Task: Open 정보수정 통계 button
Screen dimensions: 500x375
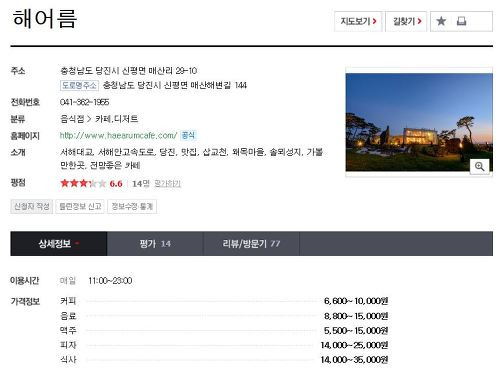Action: click(132, 206)
